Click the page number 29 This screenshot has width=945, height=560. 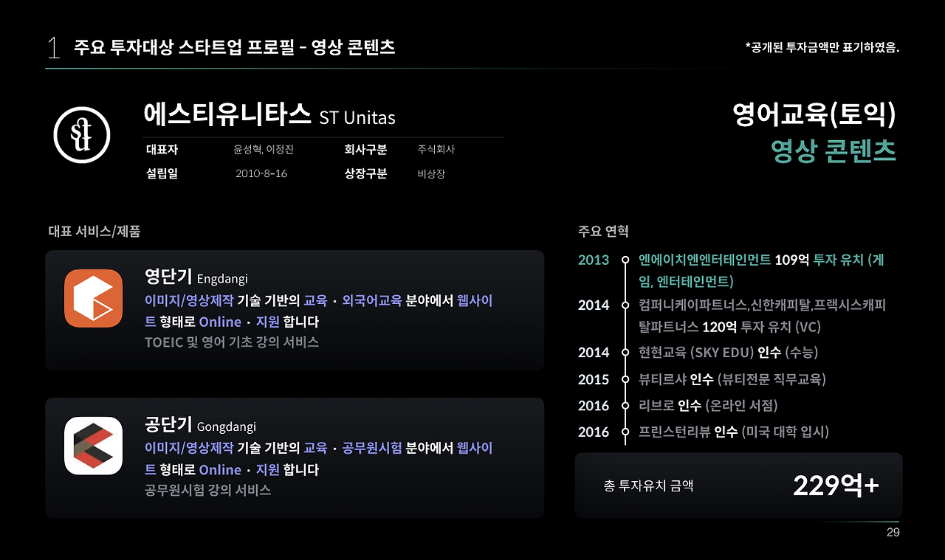pos(893,533)
